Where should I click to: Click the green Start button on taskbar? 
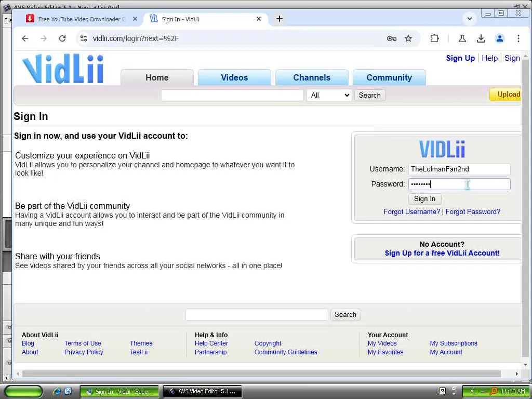click(x=24, y=392)
